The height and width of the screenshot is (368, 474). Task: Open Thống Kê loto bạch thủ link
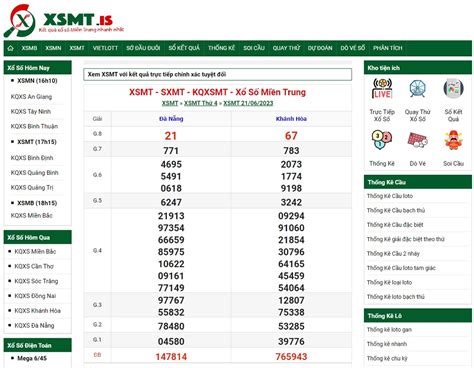tap(396, 297)
